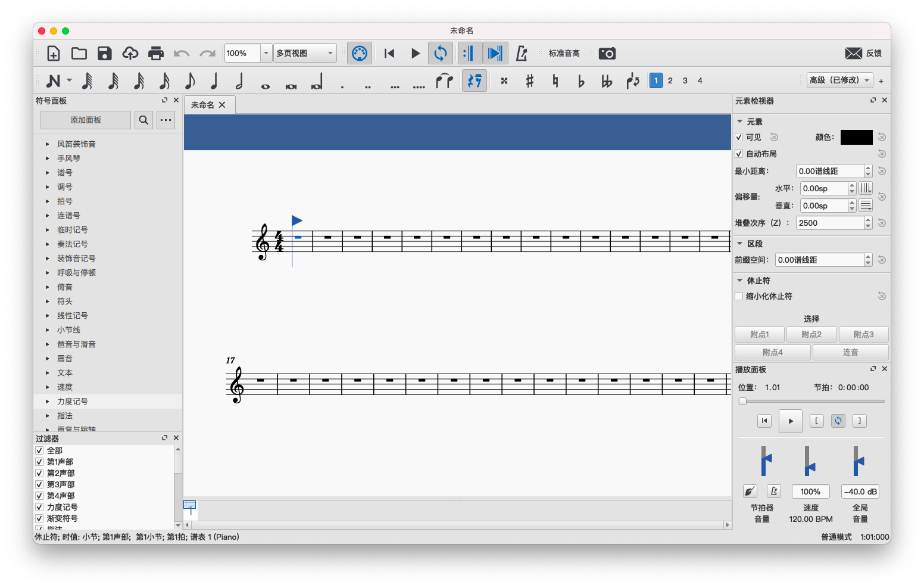Click the 标准音高 button
This screenshot has width=924, height=588.
pos(564,53)
